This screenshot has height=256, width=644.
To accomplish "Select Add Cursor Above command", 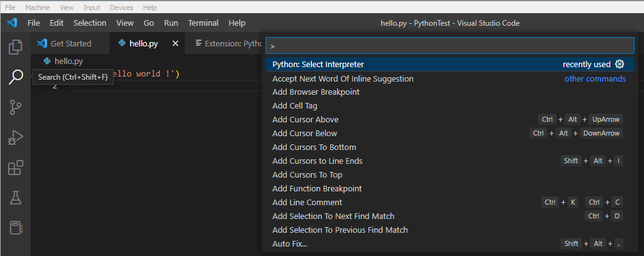I will pos(449,120).
